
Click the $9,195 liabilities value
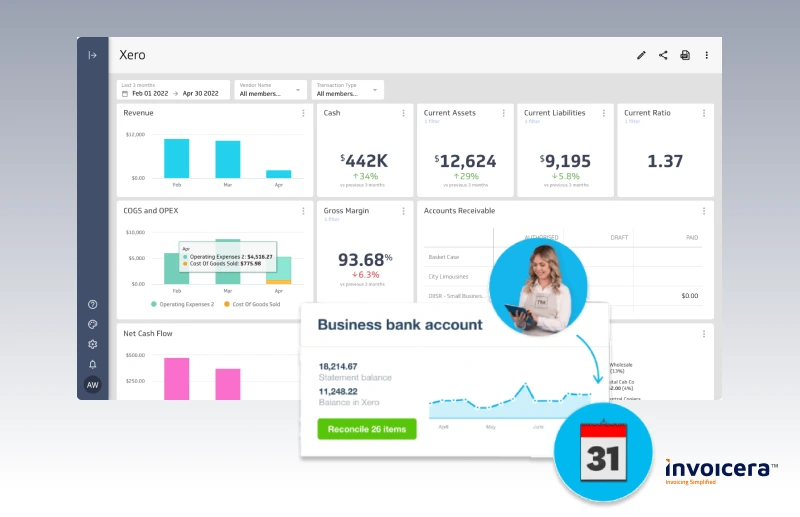coord(565,161)
